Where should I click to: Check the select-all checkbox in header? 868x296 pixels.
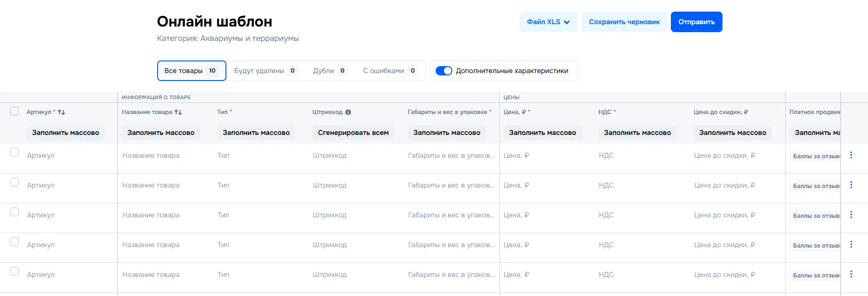(14, 111)
